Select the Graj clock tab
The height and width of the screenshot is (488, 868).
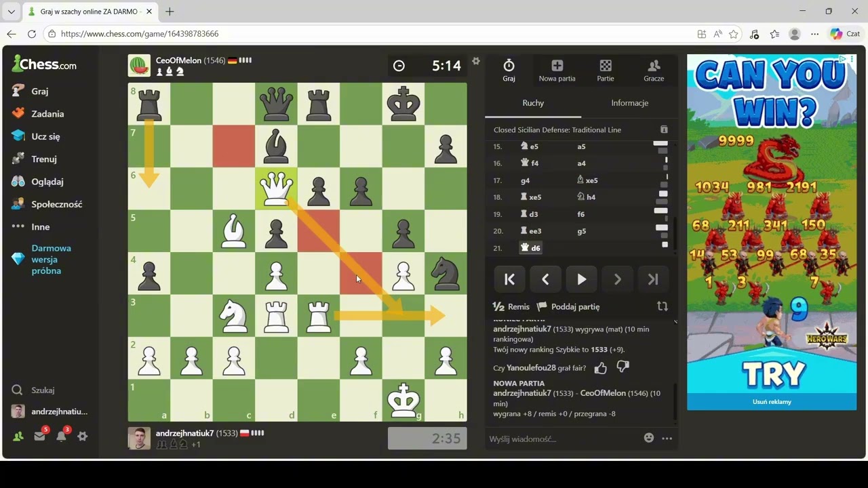pos(509,70)
